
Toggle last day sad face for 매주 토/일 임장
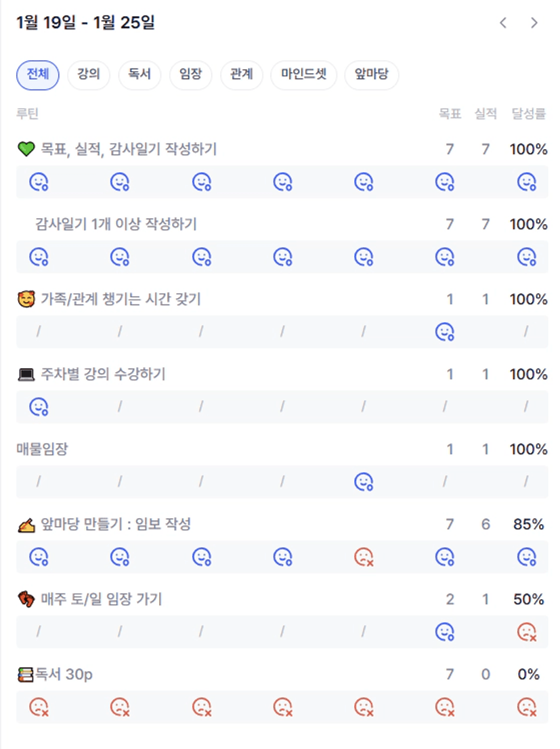click(526, 632)
